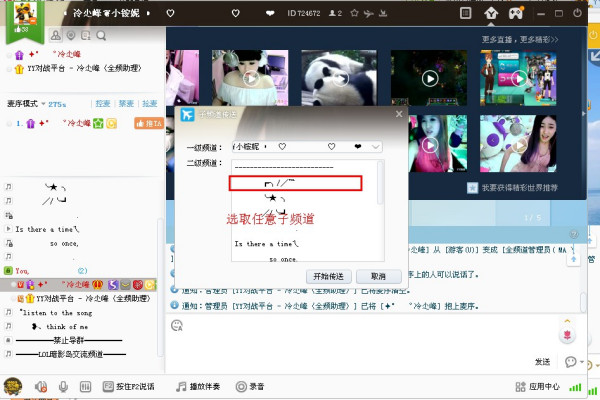The width and height of the screenshot is (600, 400).
Task: Click the game controller icon in title bar
Action: click(x=516, y=13)
